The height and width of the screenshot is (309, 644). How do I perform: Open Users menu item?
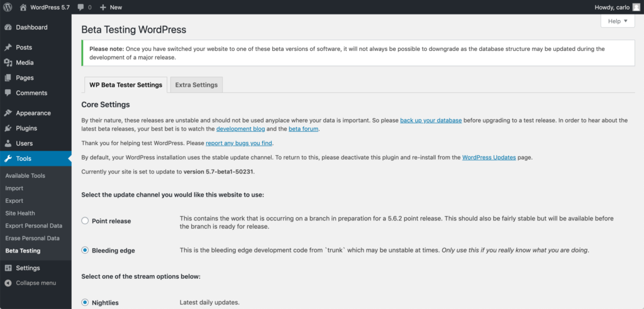click(x=36, y=143)
